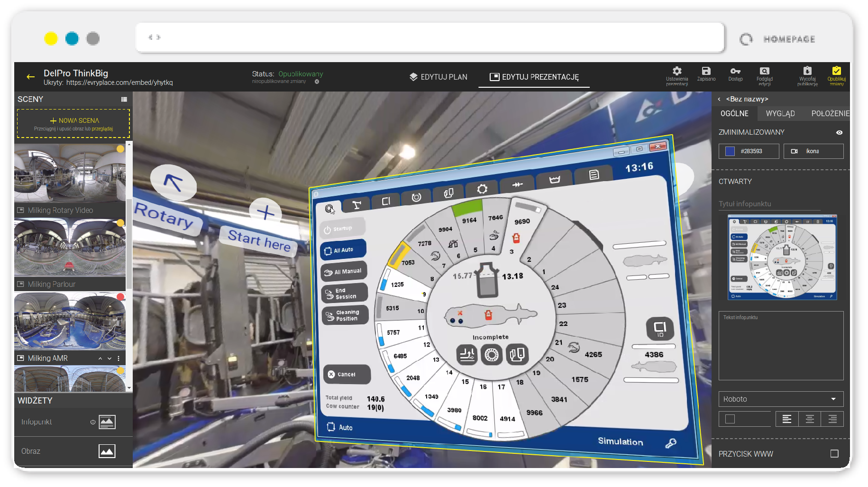Select center text alignment icon

810,419
